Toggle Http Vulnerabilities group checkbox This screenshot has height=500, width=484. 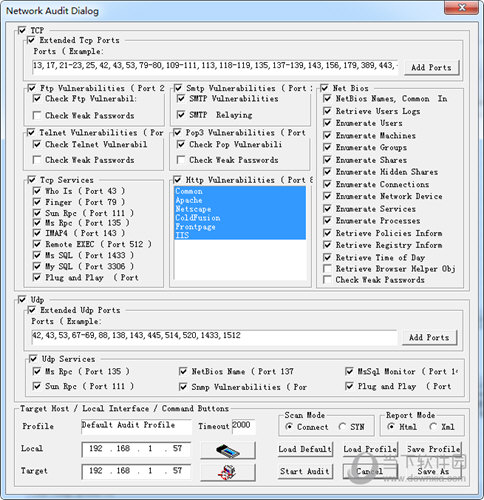tap(178, 180)
